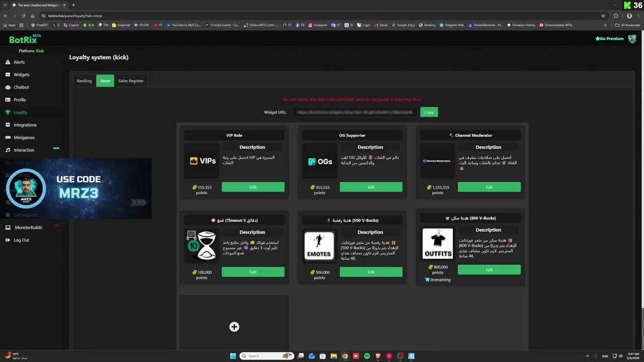Open the Gmail bookmark
The height and width of the screenshot is (362, 644).
381,25
